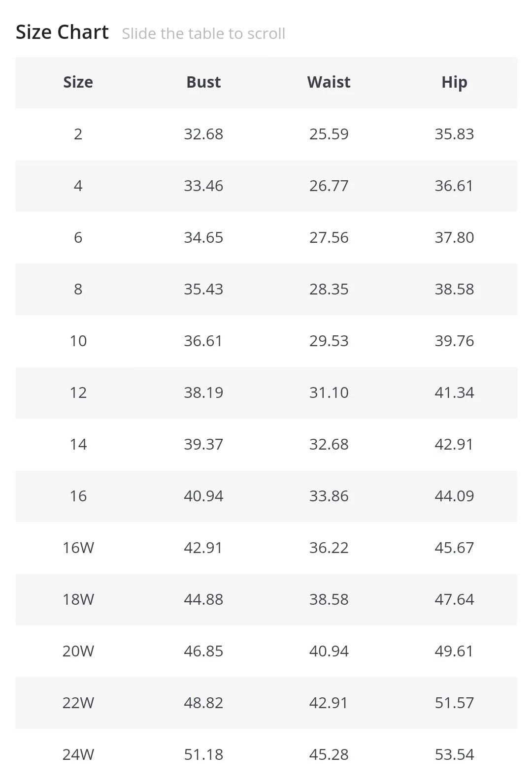Click the 'Slide the table to scroll' hint
The height and width of the screenshot is (783, 532).
click(203, 33)
